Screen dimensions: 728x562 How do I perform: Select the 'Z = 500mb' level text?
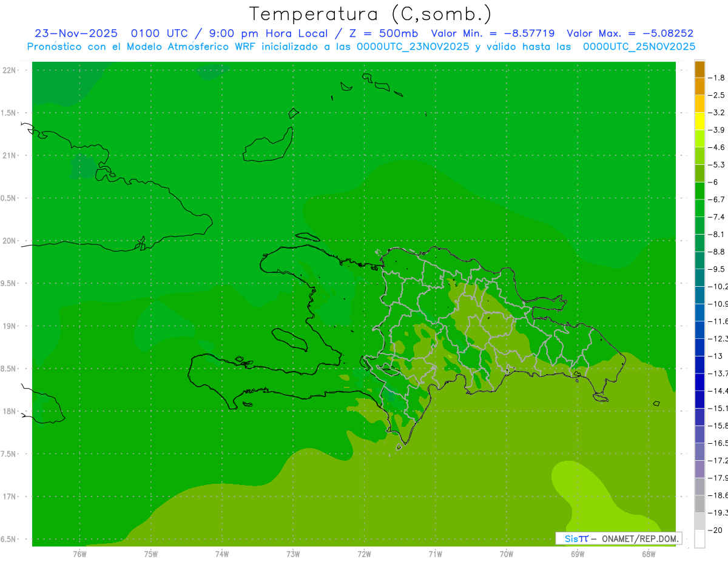383,33
